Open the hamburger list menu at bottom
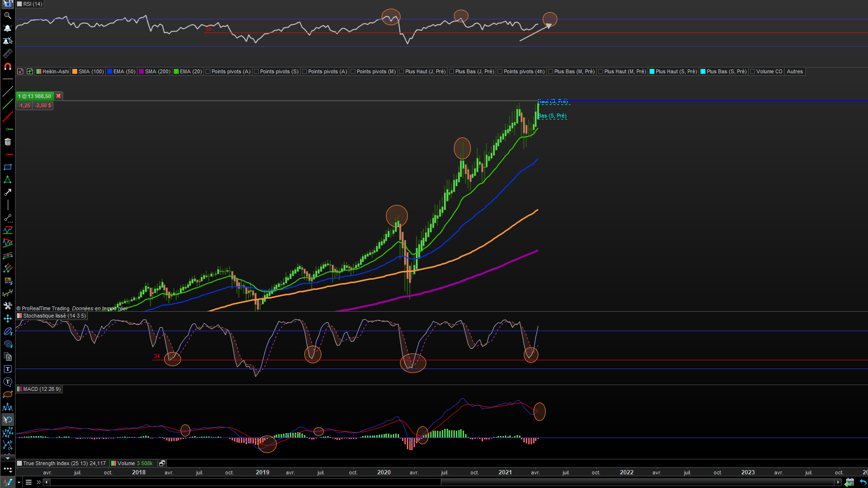Screen dimensions: 868x488 click(29, 482)
